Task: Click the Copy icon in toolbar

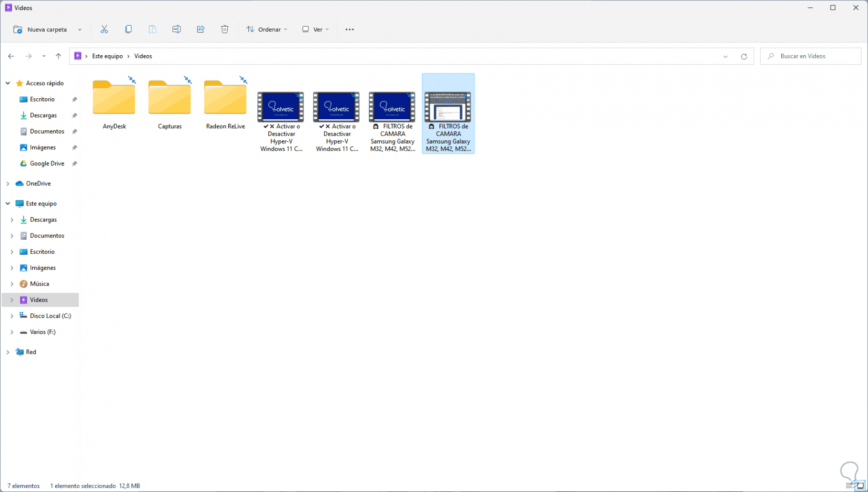Action: click(128, 29)
